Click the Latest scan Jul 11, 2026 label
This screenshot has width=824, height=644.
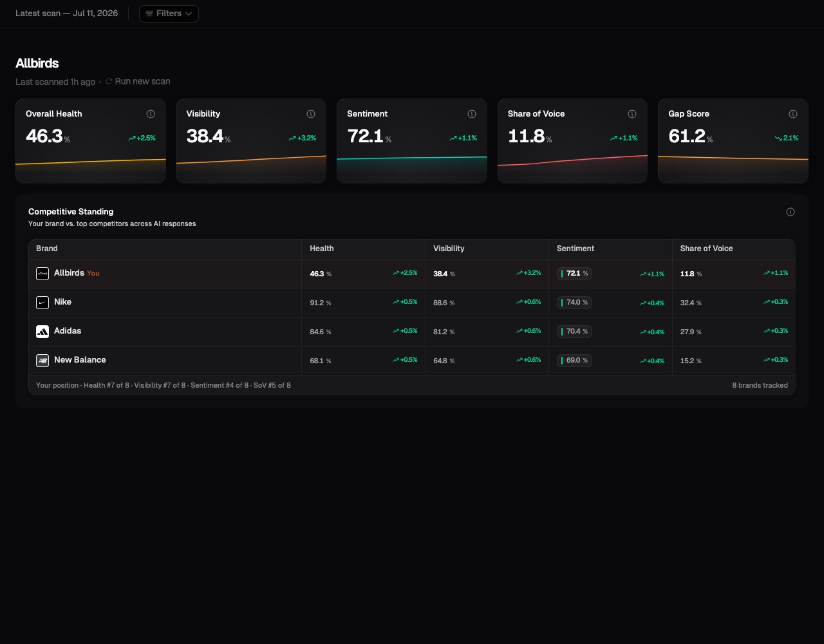click(67, 14)
